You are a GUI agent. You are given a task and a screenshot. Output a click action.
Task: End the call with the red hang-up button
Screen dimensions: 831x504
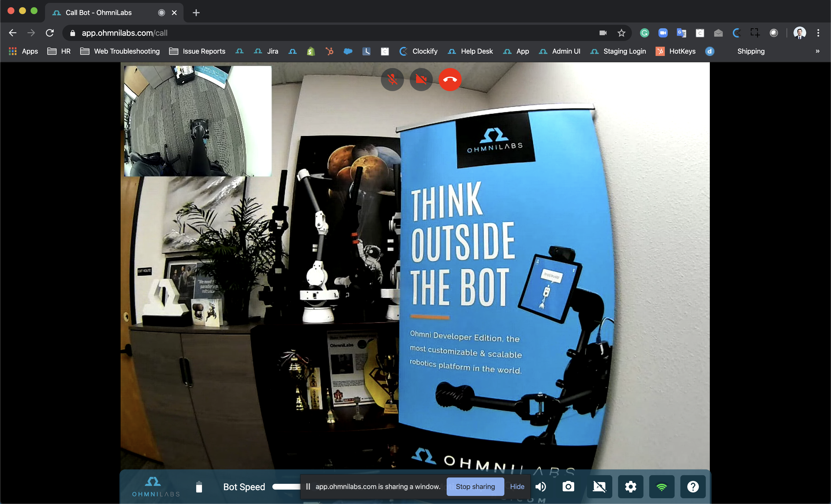click(x=450, y=80)
